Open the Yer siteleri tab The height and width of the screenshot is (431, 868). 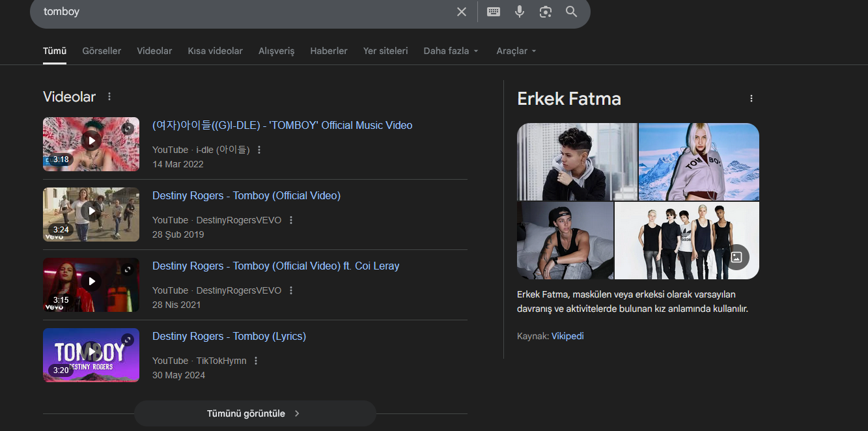tap(385, 51)
